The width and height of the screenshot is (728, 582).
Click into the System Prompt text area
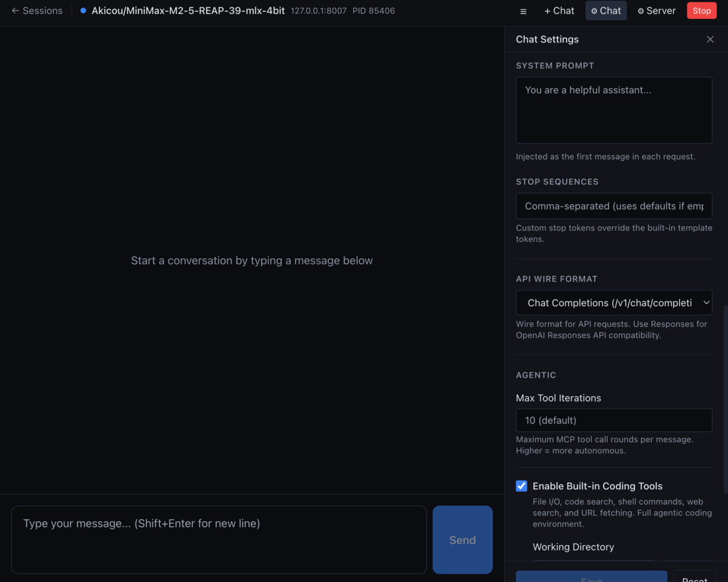coord(613,109)
